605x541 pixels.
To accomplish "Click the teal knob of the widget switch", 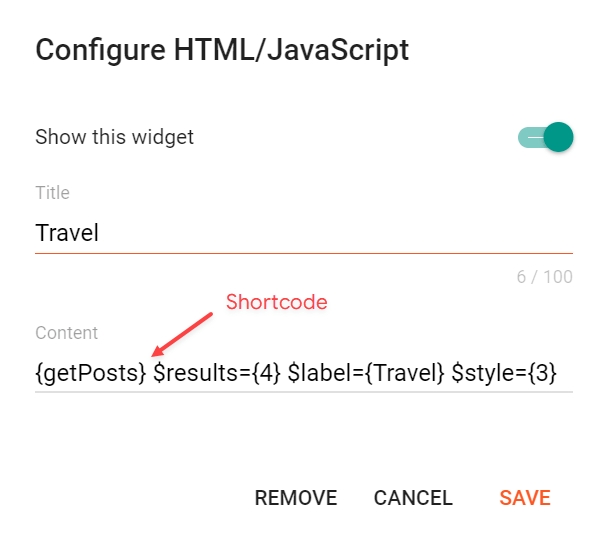I will tap(559, 137).
